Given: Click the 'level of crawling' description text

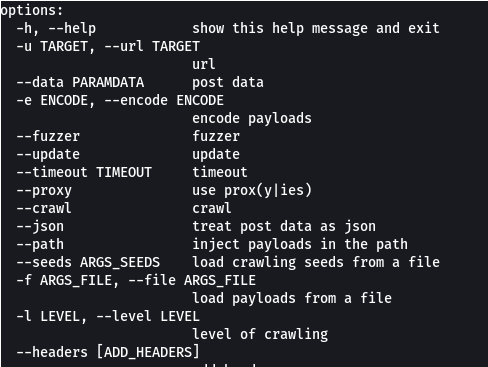Looking at the screenshot, I should tap(260, 335).
